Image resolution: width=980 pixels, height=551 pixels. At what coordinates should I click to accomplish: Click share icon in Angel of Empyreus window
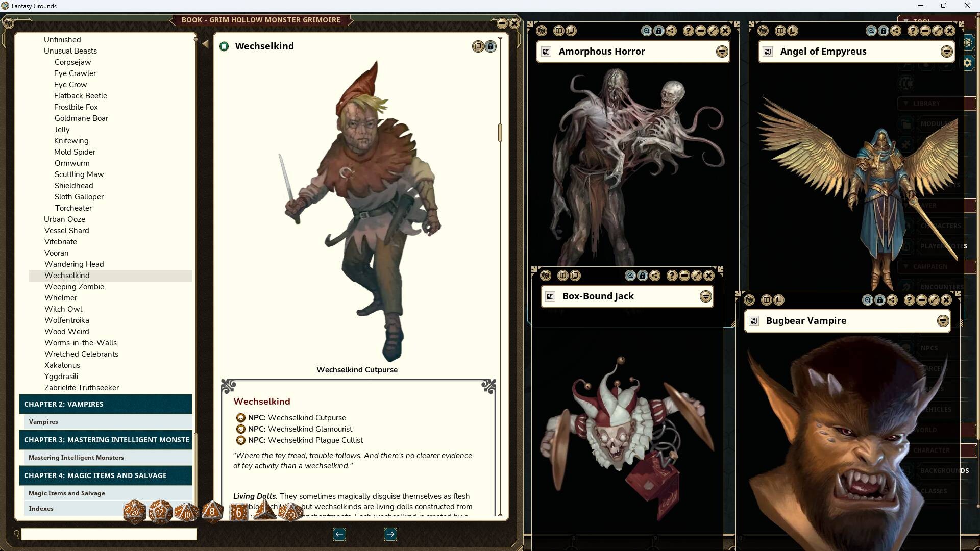896,31
